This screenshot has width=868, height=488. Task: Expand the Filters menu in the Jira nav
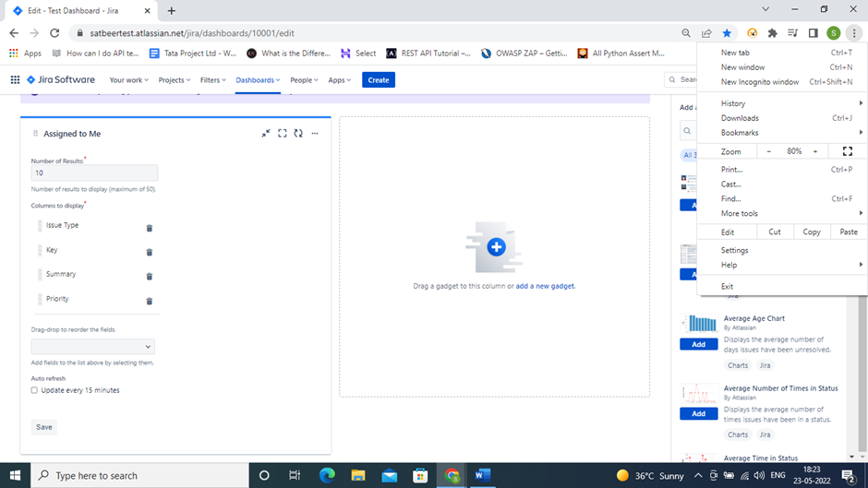tap(213, 80)
